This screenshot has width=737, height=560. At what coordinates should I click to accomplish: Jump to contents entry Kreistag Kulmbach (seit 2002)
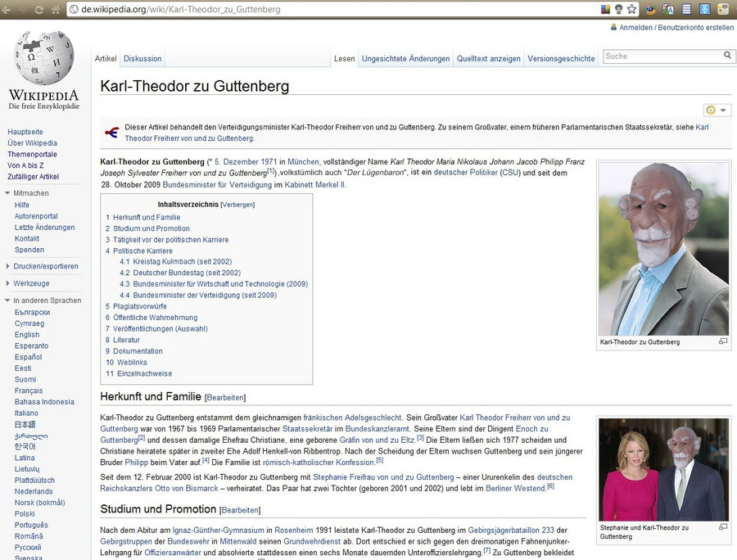[183, 262]
